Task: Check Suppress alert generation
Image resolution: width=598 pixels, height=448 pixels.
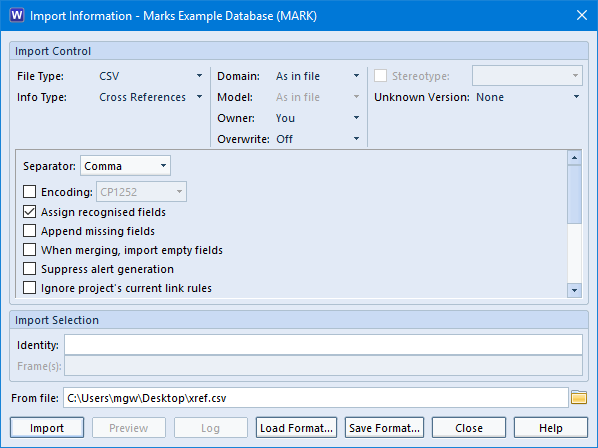Action: point(29,269)
